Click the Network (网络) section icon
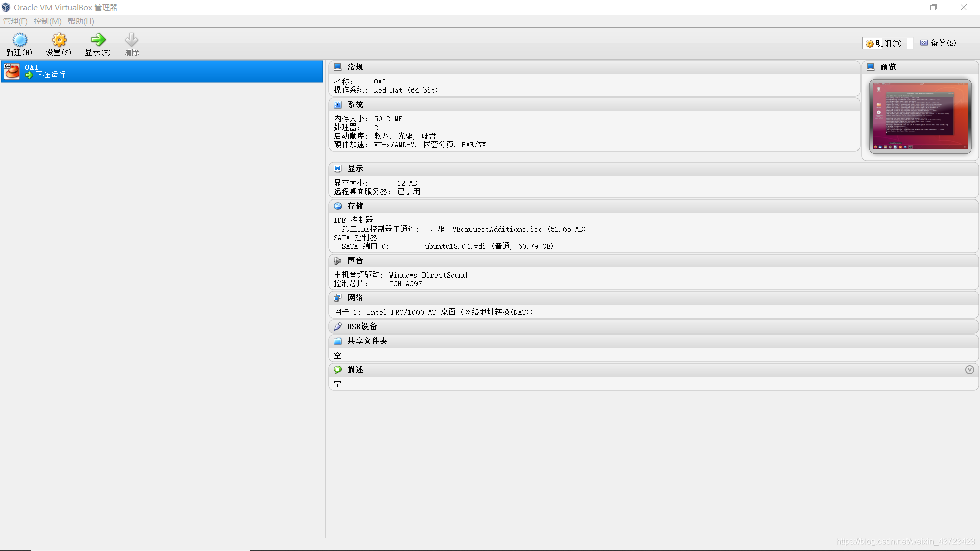 click(x=338, y=297)
